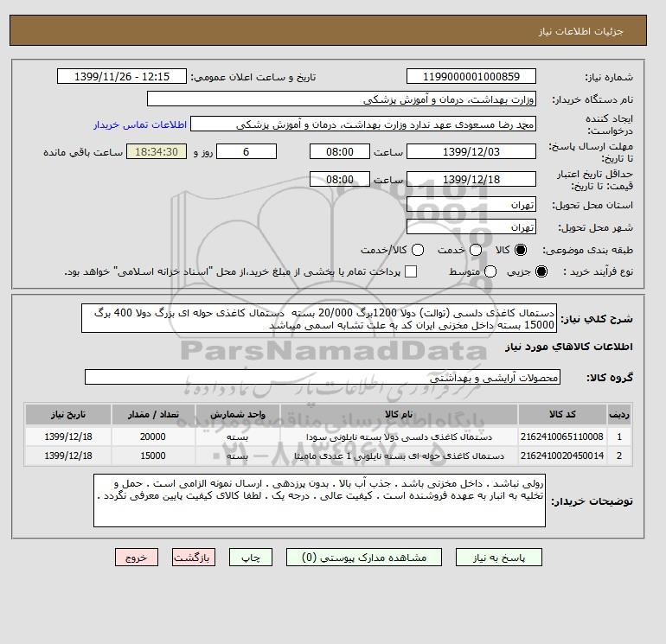The height and width of the screenshot is (644, 666).
Task: Click product name دستمال کاغذی دلسی دولا
Action: point(400,437)
